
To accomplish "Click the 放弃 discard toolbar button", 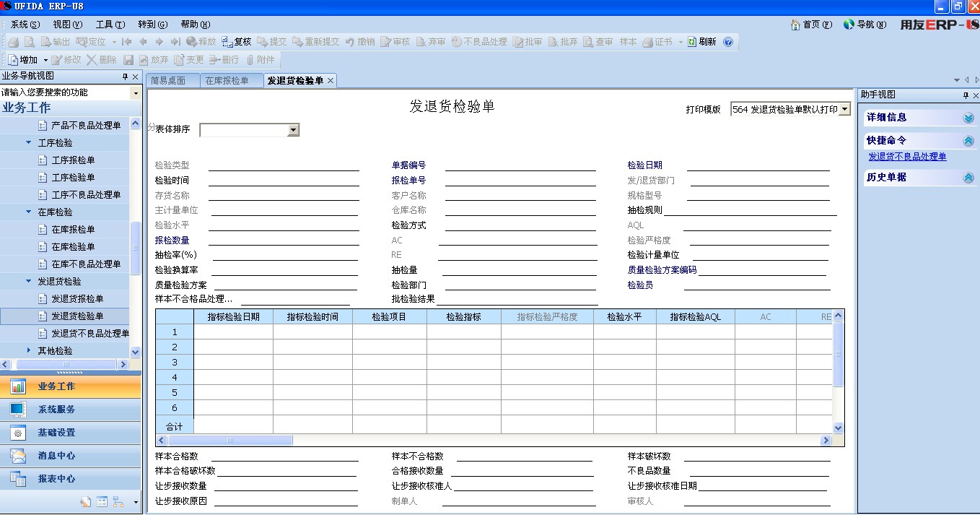I will coord(154,60).
